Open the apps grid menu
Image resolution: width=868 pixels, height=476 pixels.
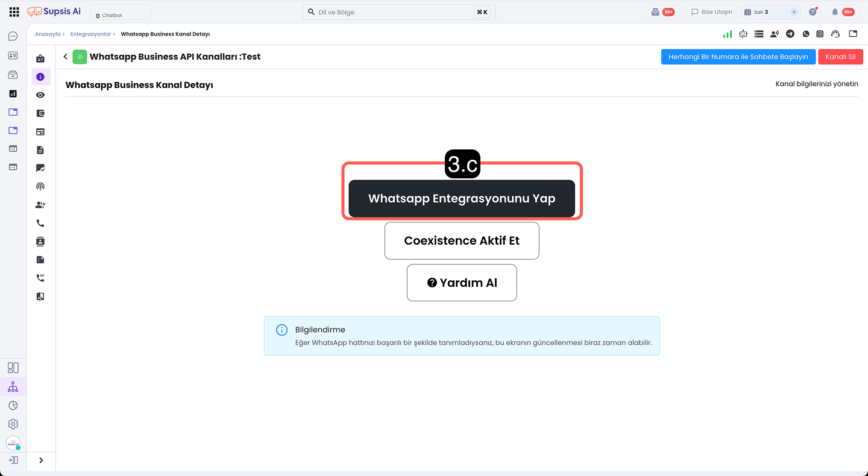click(x=14, y=12)
